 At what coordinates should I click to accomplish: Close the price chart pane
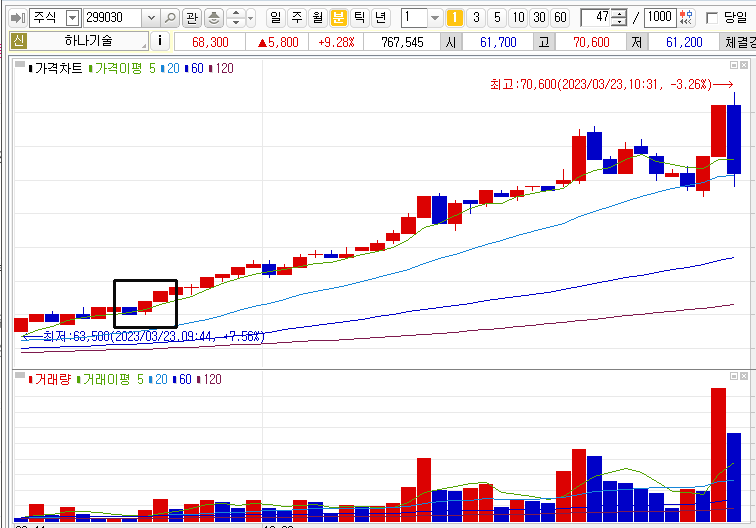pos(744,65)
